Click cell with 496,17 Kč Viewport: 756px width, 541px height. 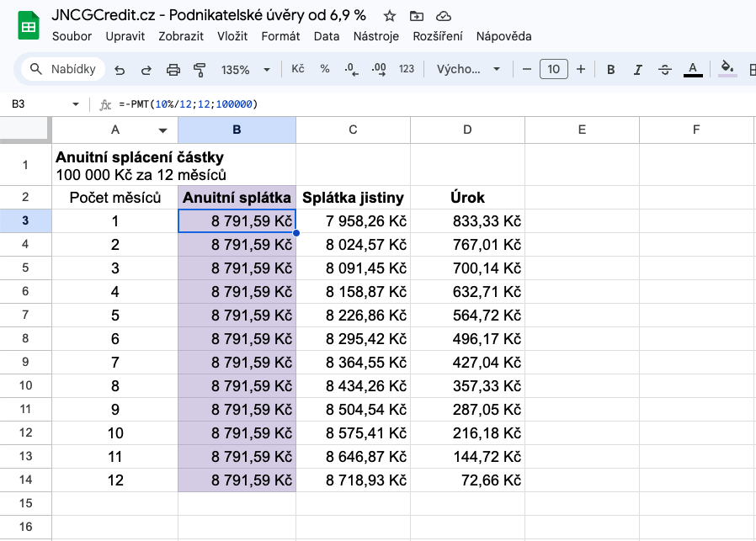point(467,339)
